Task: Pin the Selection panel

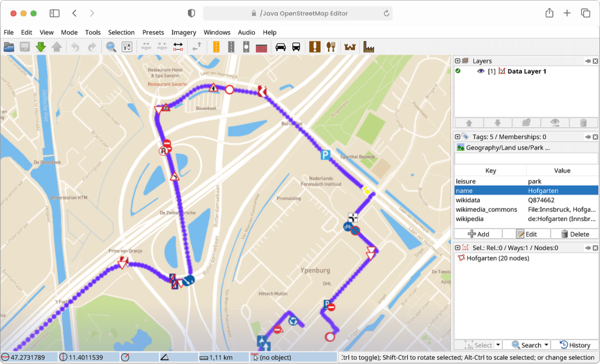Action: click(588, 248)
